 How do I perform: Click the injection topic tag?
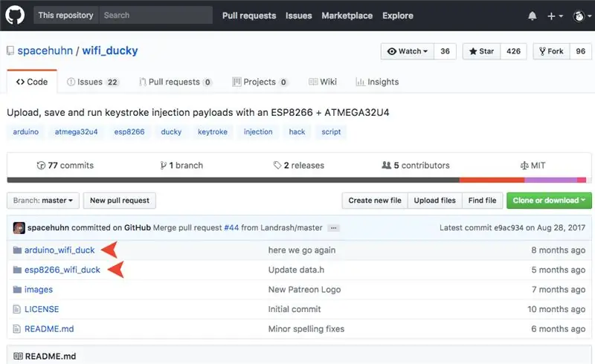pos(258,132)
